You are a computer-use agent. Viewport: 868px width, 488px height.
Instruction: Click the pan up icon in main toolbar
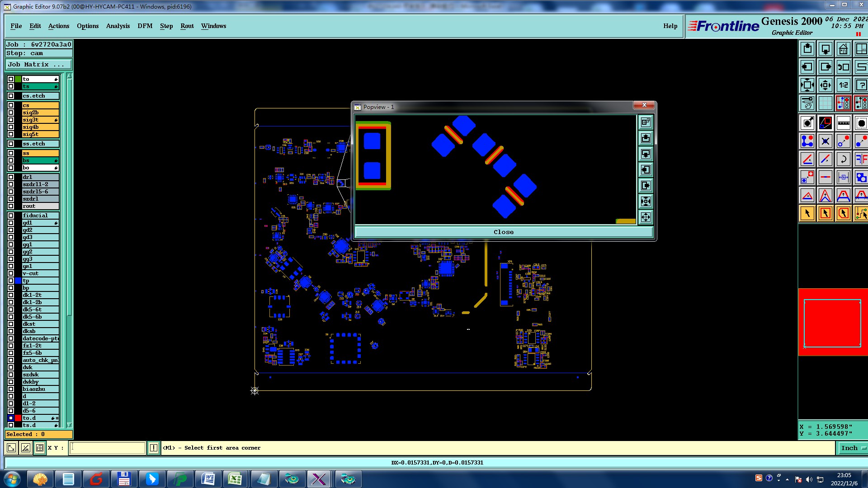[807, 49]
